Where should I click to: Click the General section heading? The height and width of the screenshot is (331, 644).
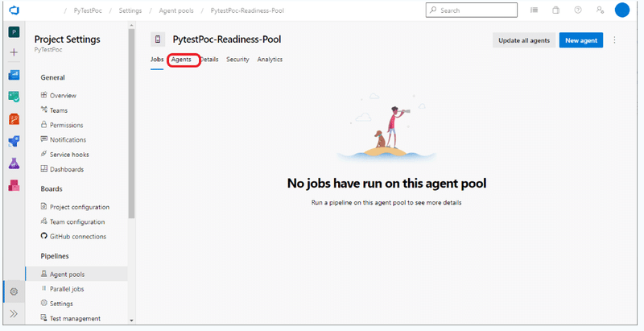52,77
